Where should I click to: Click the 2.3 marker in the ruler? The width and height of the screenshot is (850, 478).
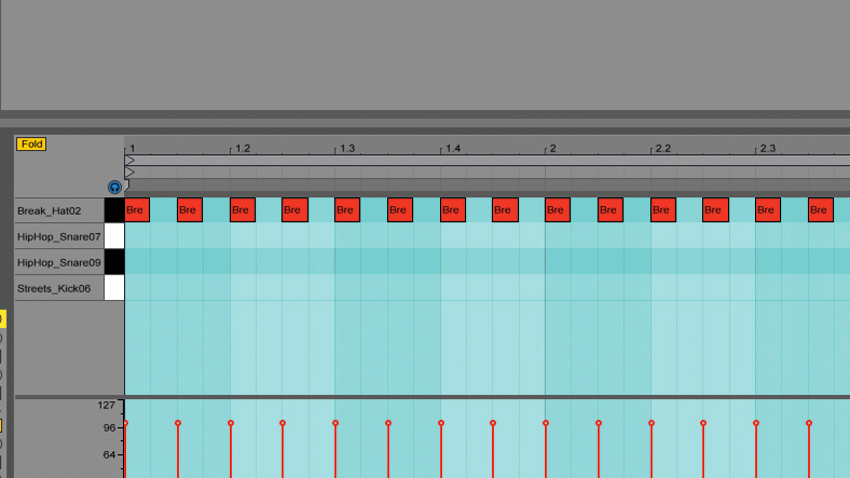click(768, 148)
